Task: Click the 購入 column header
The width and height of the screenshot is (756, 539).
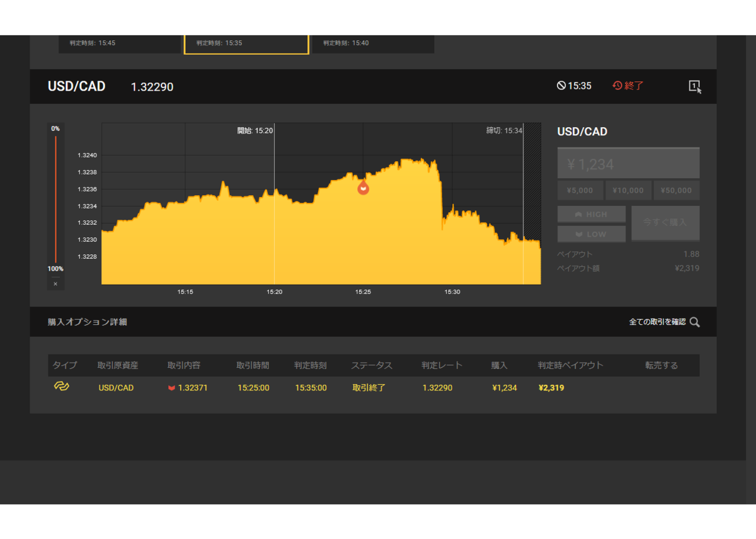Action: (x=500, y=365)
